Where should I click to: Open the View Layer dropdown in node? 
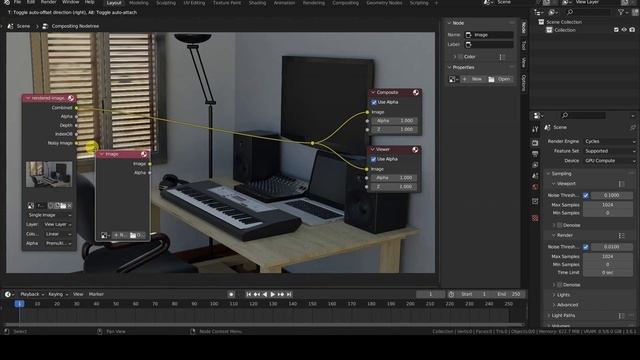57,224
